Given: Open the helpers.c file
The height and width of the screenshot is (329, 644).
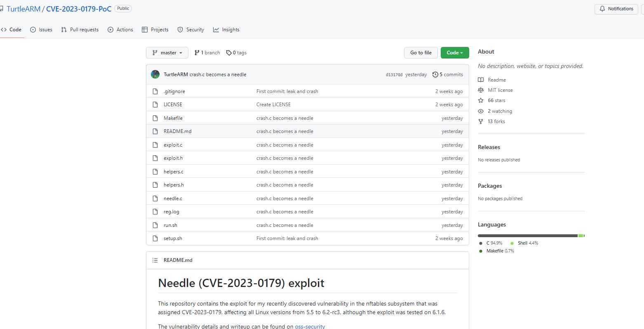Looking at the screenshot, I should [x=174, y=172].
